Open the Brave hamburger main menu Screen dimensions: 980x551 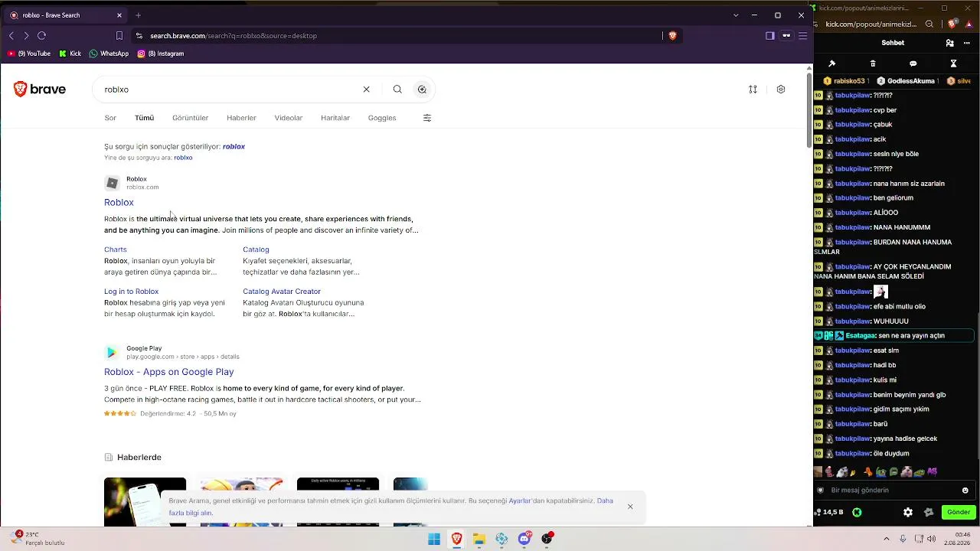tap(803, 36)
